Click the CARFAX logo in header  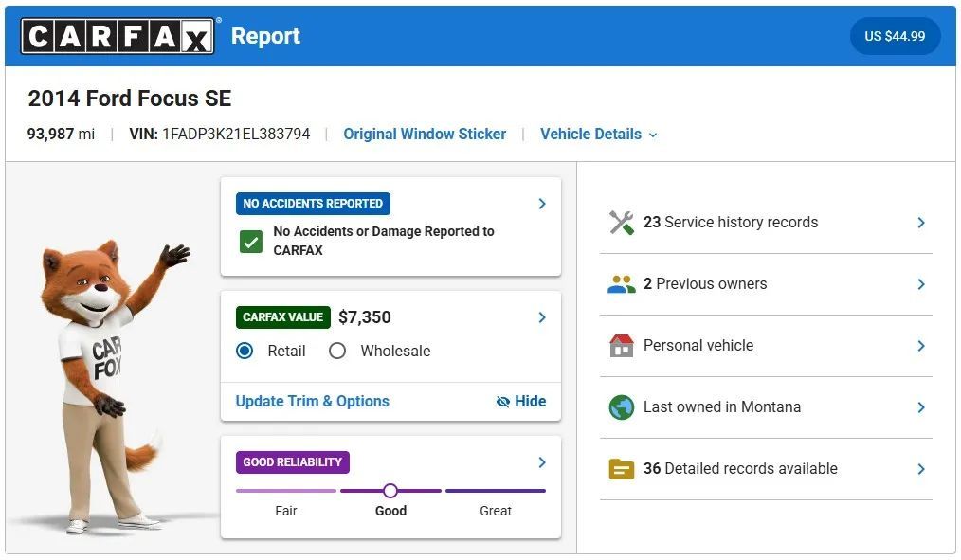118,36
